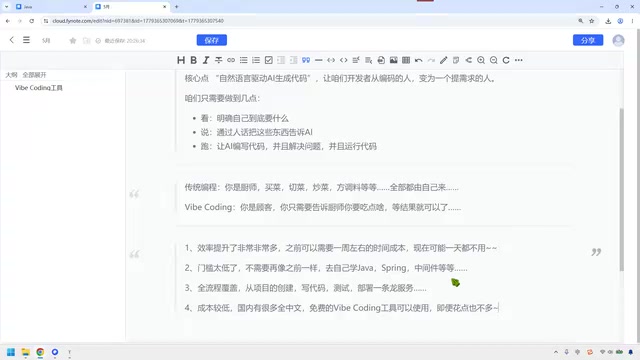The image size is (640, 360).
Task: Open the user avatar menu
Action: (x=618, y=40)
